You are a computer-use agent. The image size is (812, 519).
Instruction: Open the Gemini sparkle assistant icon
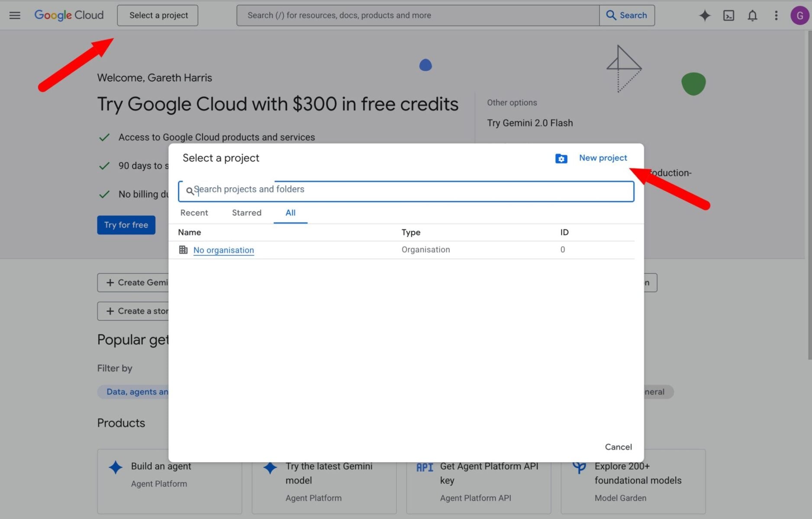click(x=705, y=16)
